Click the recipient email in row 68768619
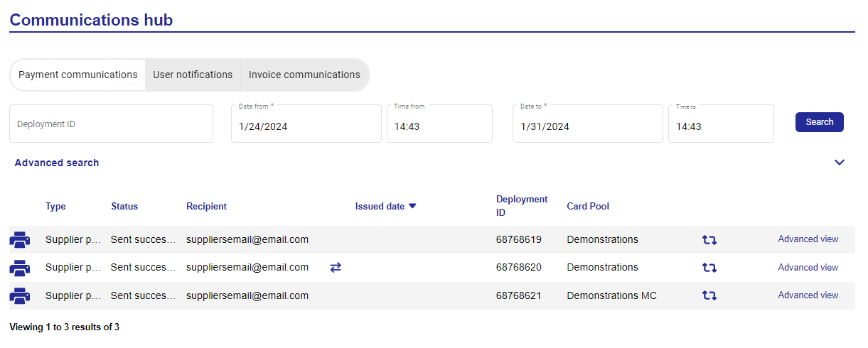Image resolution: width=868 pixels, height=348 pixels. (x=247, y=240)
